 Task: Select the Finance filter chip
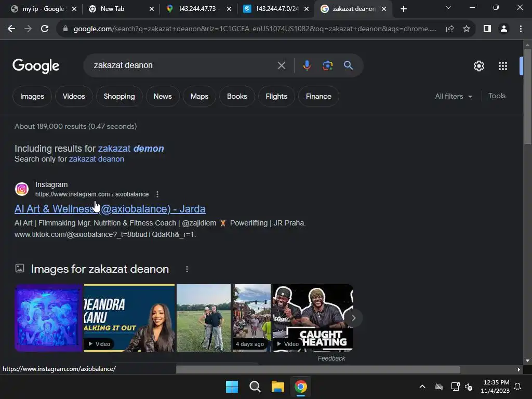coord(318,96)
